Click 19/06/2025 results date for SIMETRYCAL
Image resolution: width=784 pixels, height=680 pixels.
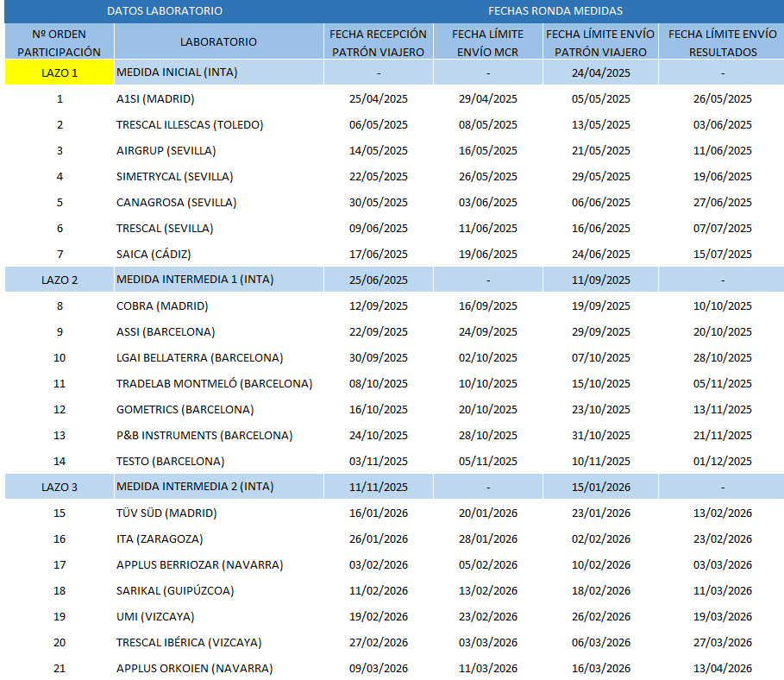(x=723, y=177)
